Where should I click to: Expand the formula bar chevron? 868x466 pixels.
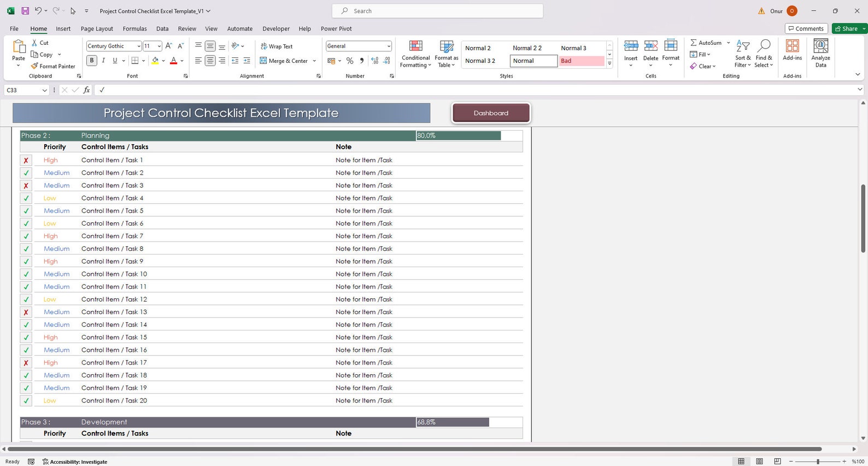point(860,90)
